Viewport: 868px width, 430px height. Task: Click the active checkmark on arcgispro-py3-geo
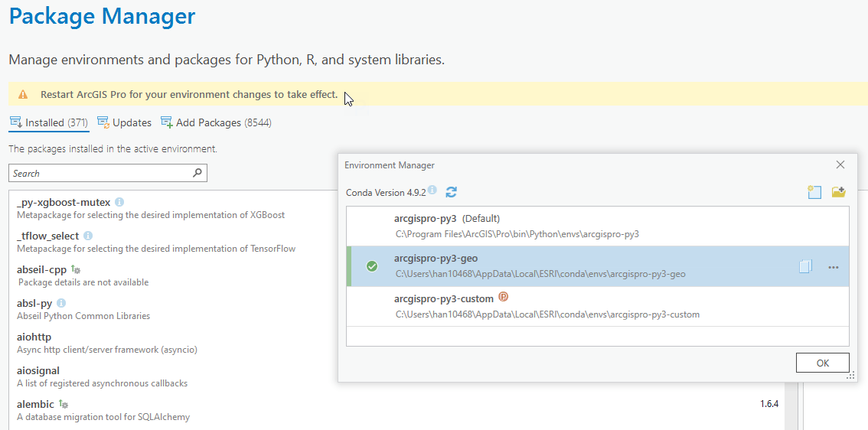click(372, 266)
